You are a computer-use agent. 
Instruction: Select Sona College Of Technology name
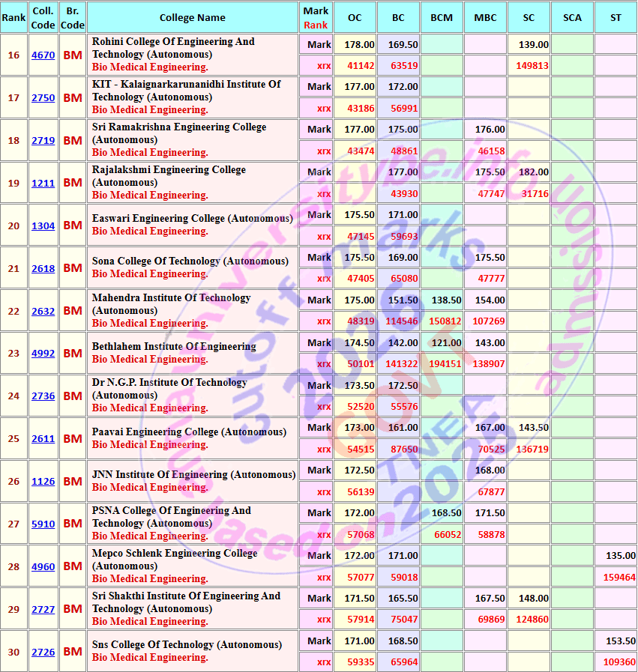[x=190, y=261]
